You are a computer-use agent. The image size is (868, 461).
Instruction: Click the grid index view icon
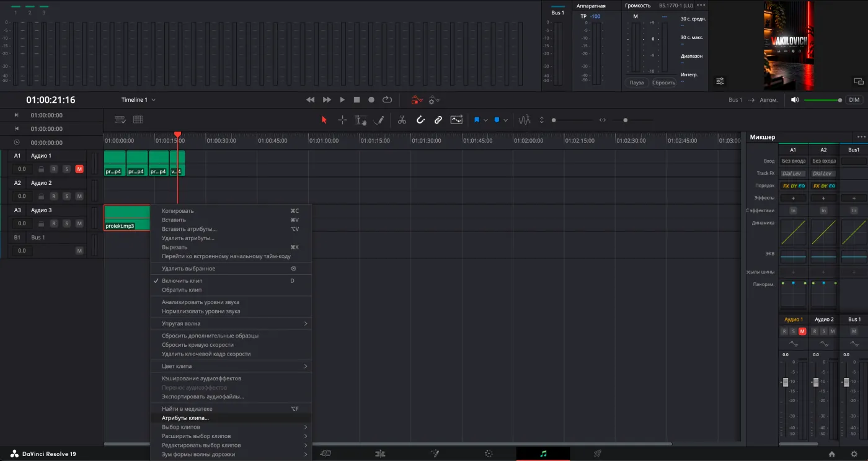(x=138, y=120)
